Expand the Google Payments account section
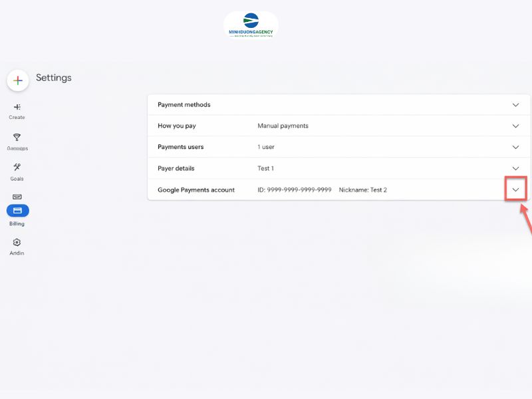 [516, 190]
